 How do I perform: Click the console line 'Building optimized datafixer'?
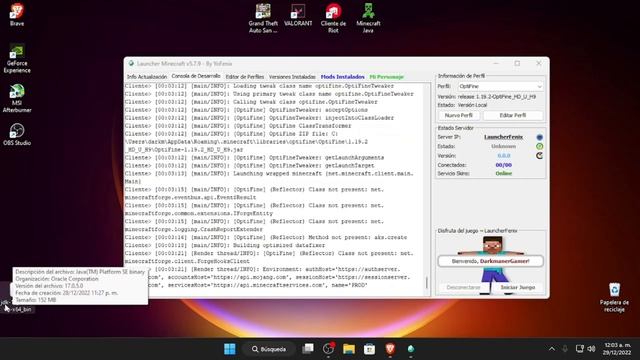[225, 245]
